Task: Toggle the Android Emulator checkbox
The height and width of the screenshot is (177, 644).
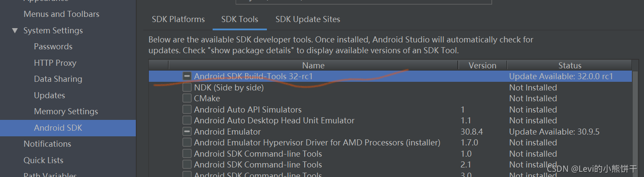Action: [187, 132]
